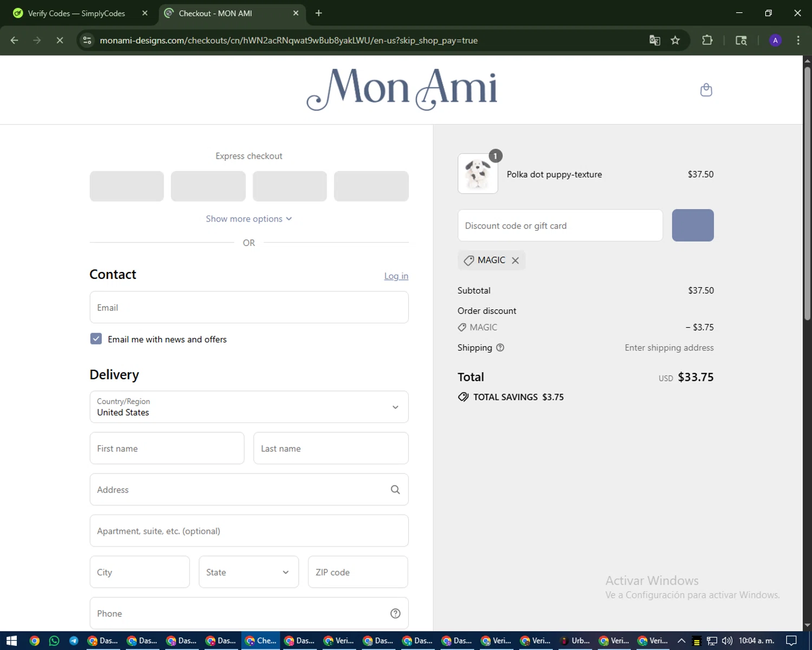This screenshot has width=812, height=650.
Task: Open the Urb... taskbar window
Action: click(x=575, y=641)
